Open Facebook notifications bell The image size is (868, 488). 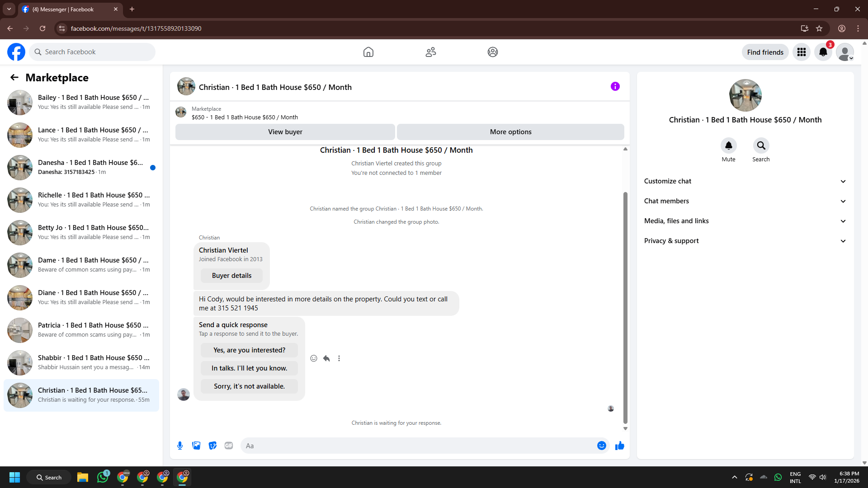823,52
